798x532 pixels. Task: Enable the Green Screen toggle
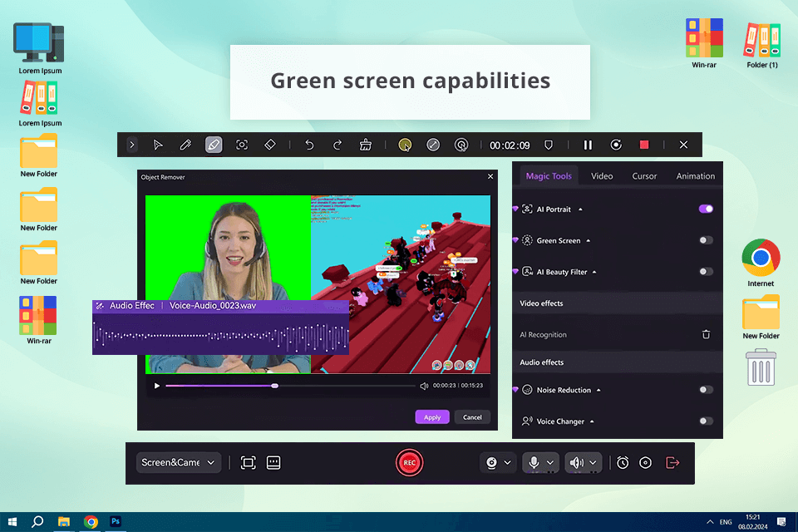tap(706, 240)
